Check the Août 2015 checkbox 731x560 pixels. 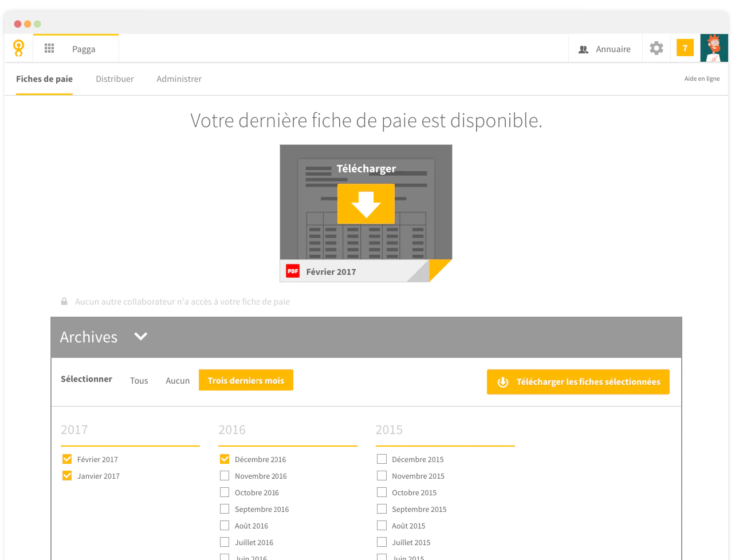pos(382,526)
